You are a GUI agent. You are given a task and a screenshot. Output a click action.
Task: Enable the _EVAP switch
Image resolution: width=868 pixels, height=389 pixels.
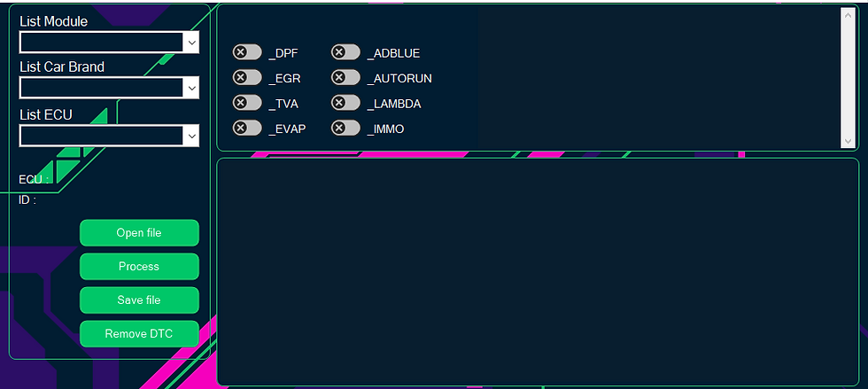coord(247,128)
